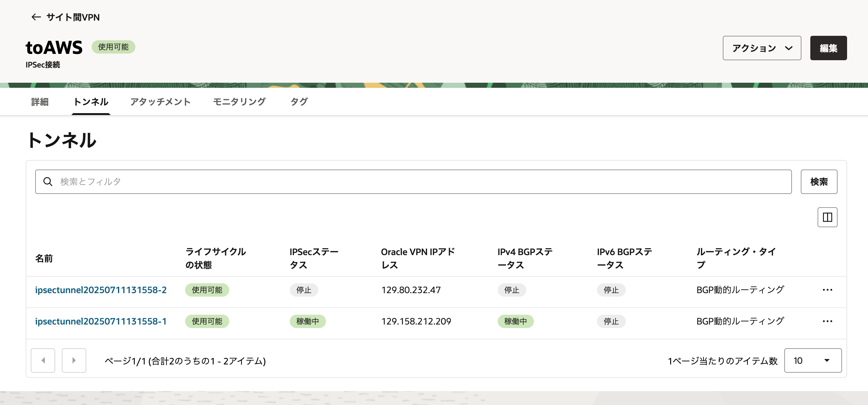Click 使用可能 lifecycle badge in tunnel -2 row

(x=207, y=290)
